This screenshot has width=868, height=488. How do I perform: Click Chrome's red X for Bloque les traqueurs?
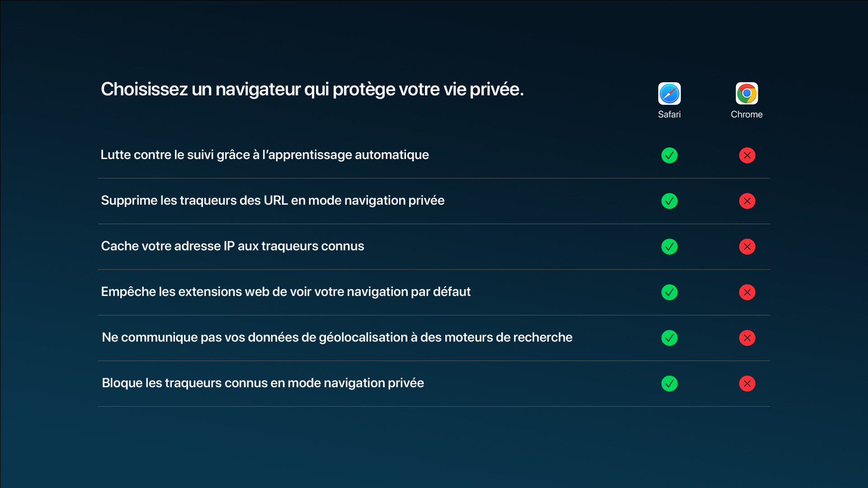click(747, 384)
